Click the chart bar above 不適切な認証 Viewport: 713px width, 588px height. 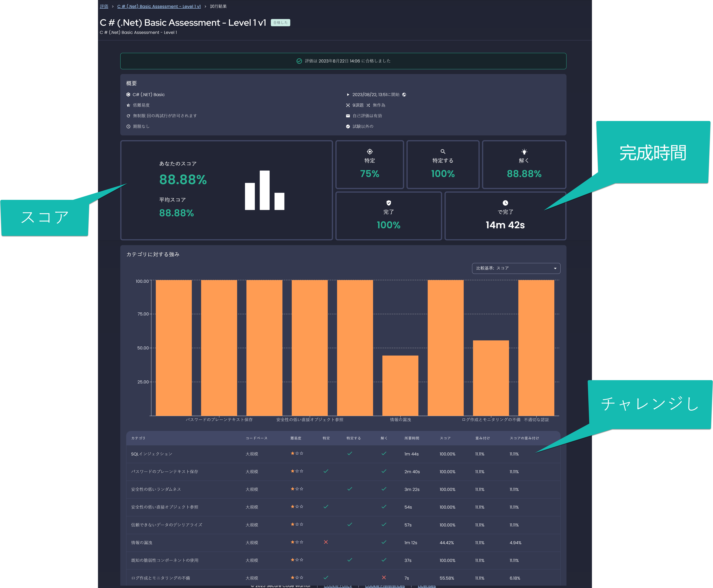click(536, 348)
